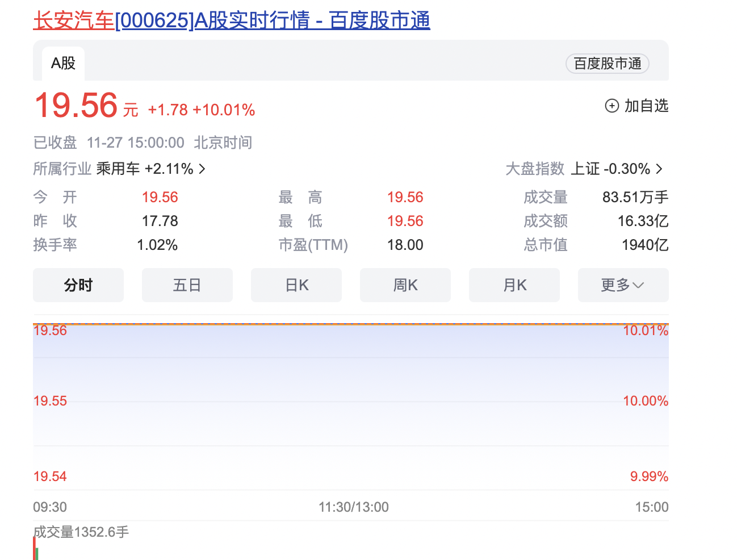The height and width of the screenshot is (560, 737).
Task: Switch chart to 月K view
Action: 514,285
